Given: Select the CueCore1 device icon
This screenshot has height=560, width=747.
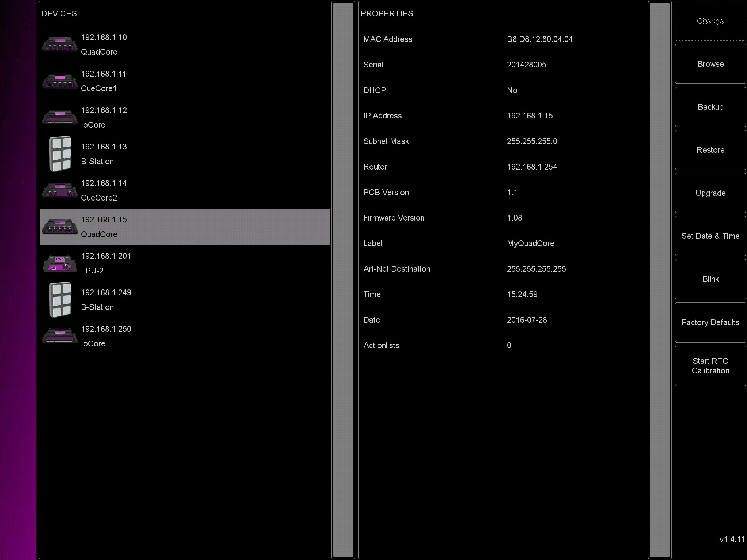Looking at the screenshot, I should 60,81.
